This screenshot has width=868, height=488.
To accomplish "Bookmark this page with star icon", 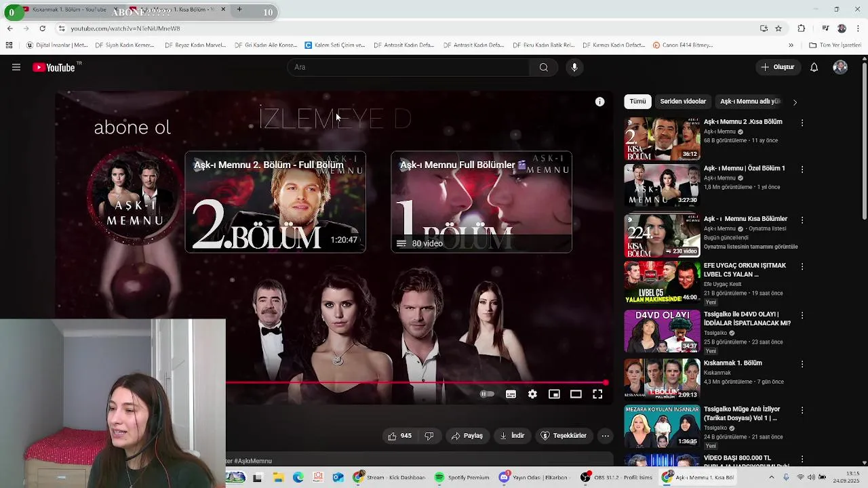I will point(778,28).
